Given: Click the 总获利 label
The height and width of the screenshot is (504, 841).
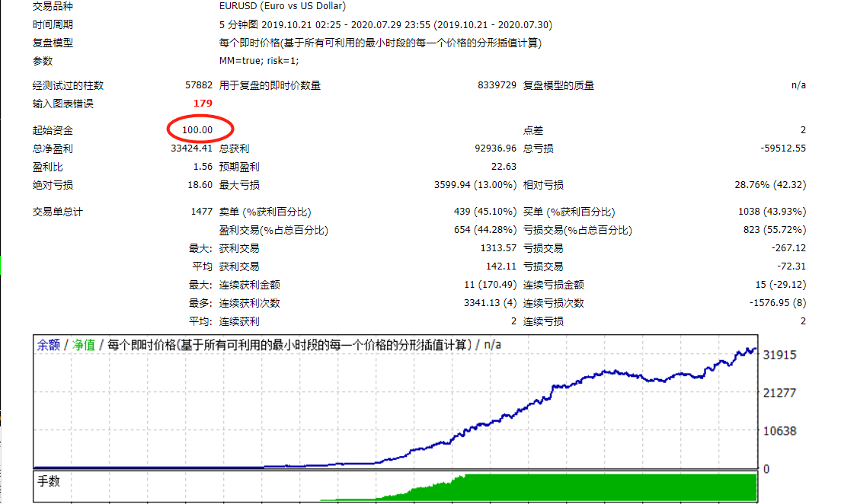Looking at the screenshot, I should click(235, 148).
